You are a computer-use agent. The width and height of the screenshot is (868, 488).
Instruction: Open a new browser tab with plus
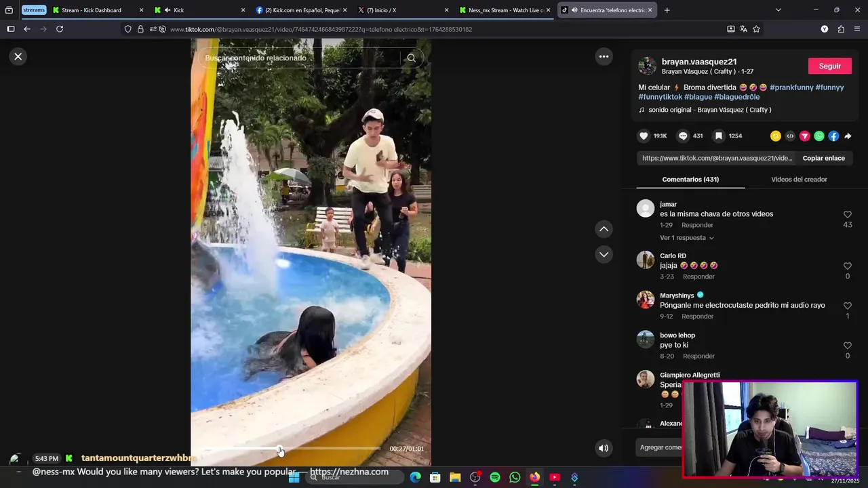(667, 10)
